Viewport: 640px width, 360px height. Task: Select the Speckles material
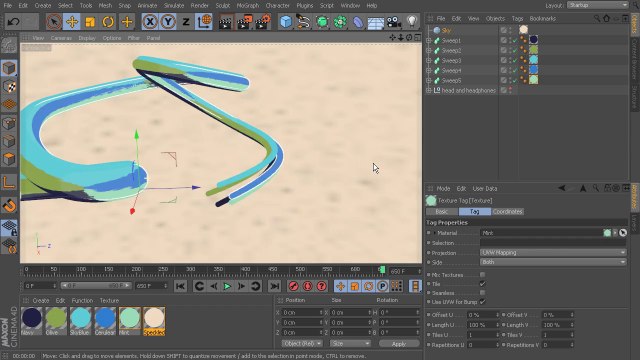(x=154, y=321)
